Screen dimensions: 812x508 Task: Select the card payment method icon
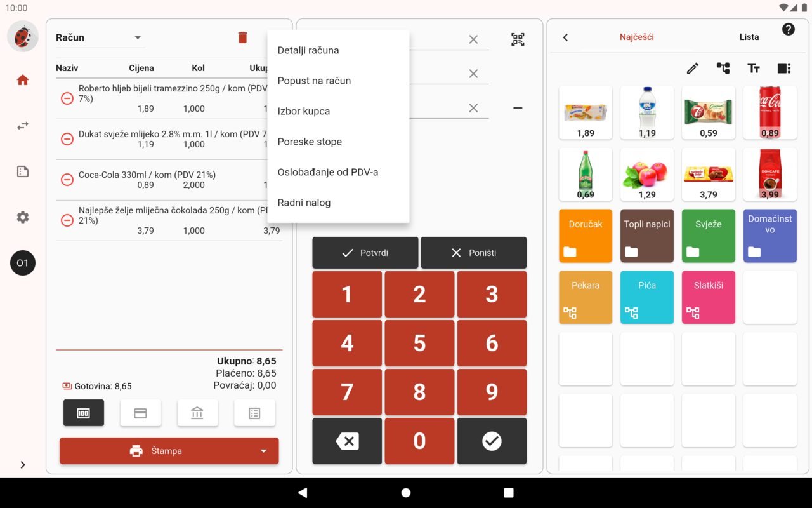coord(141,413)
